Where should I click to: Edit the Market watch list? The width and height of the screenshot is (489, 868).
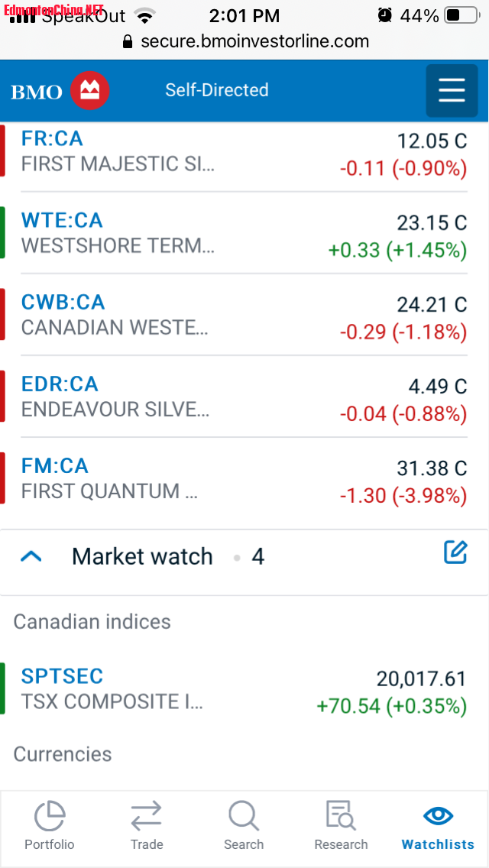coord(455,552)
